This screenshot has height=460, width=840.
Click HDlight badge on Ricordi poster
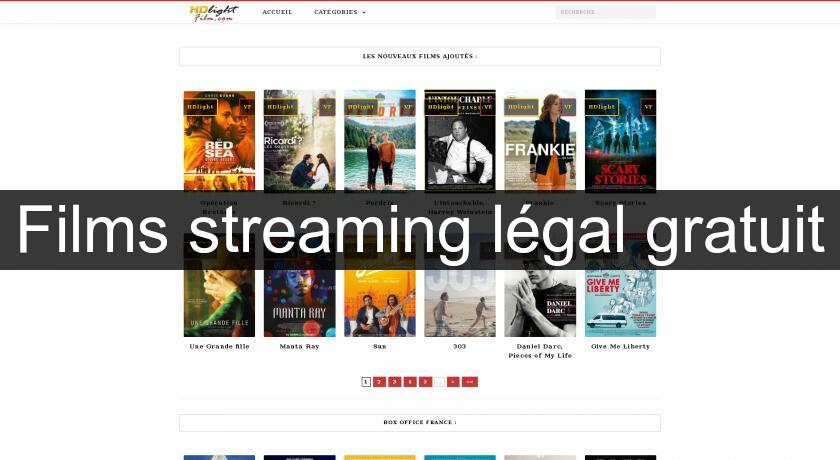(x=281, y=107)
